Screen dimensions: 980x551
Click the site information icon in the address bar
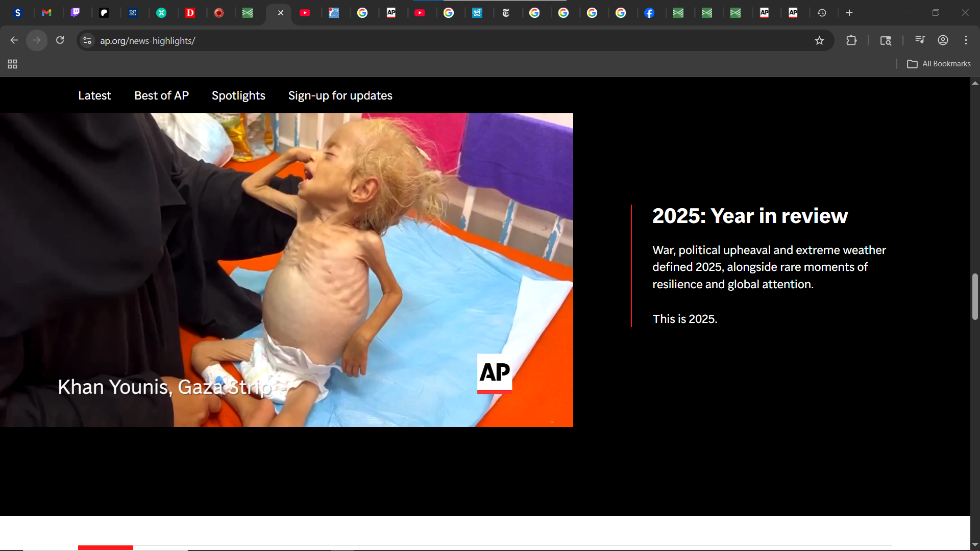(87, 40)
